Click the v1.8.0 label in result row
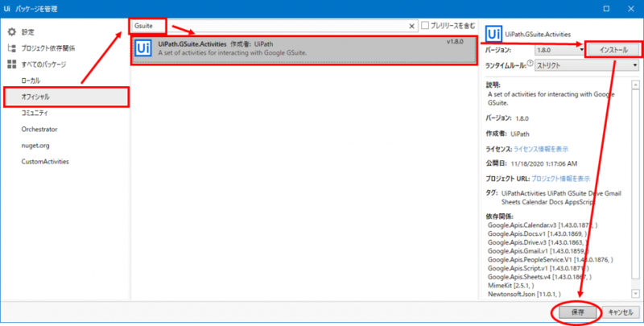644x326 pixels. [x=455, y=42]
